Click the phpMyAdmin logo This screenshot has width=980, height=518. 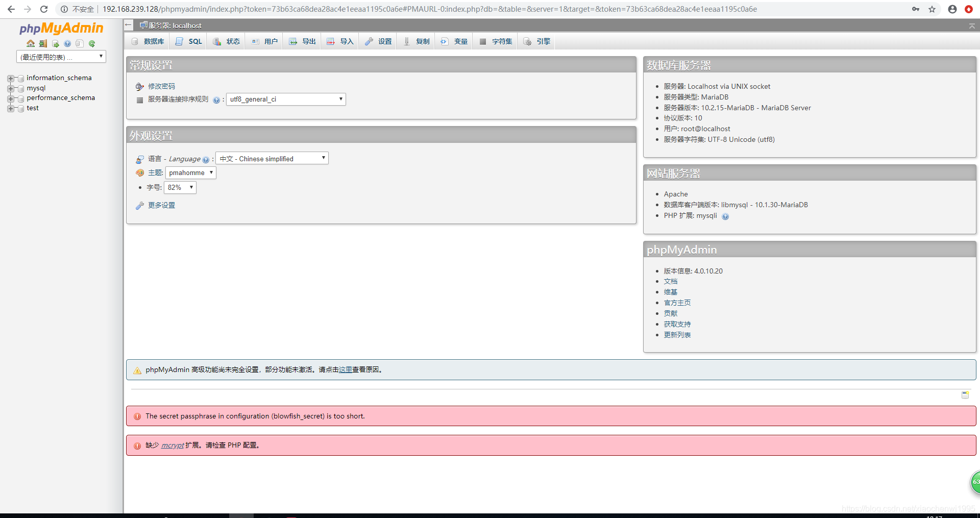(x=61, y=28)
